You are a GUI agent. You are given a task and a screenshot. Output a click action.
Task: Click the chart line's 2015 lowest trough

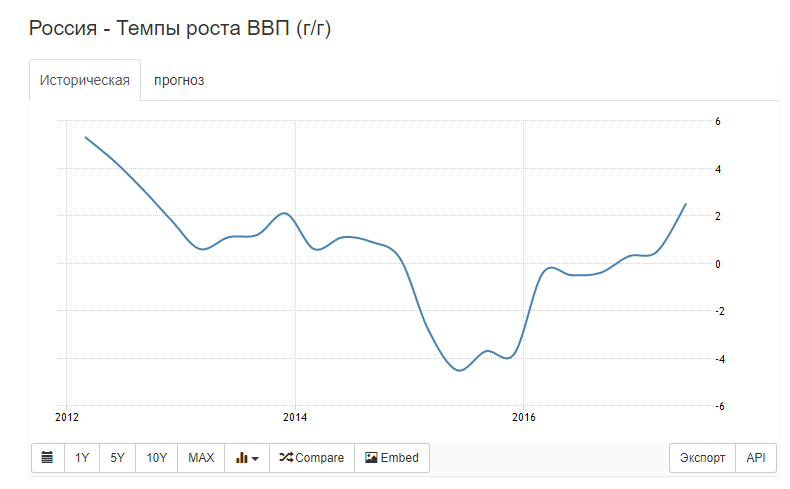(459, 370)
